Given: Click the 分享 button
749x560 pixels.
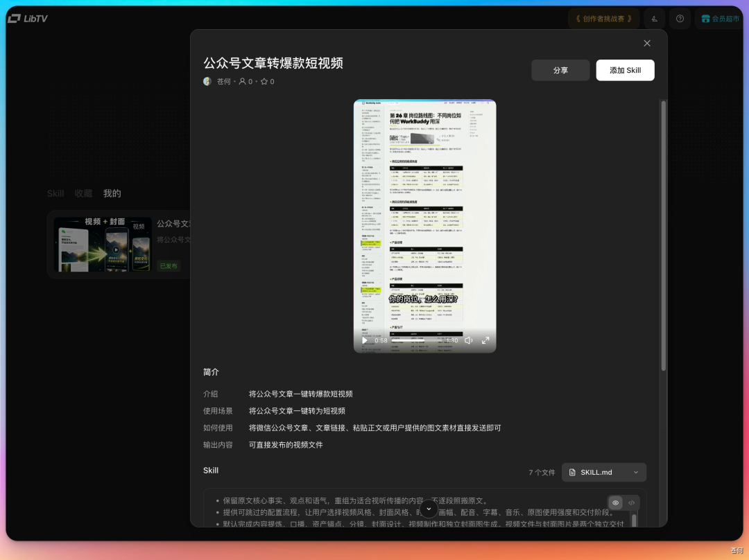Looking at the screenshot, I should (560, 70).
